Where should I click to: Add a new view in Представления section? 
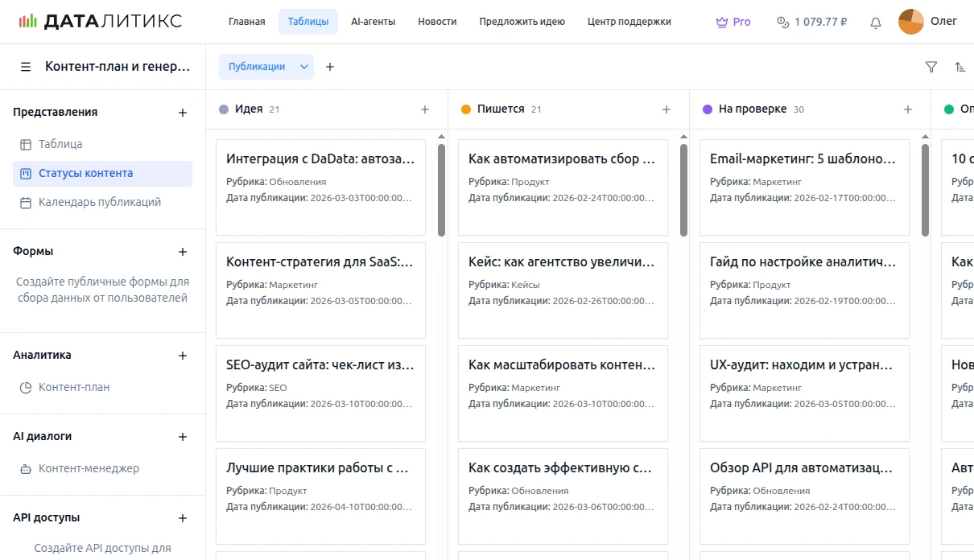coord(183,113)
